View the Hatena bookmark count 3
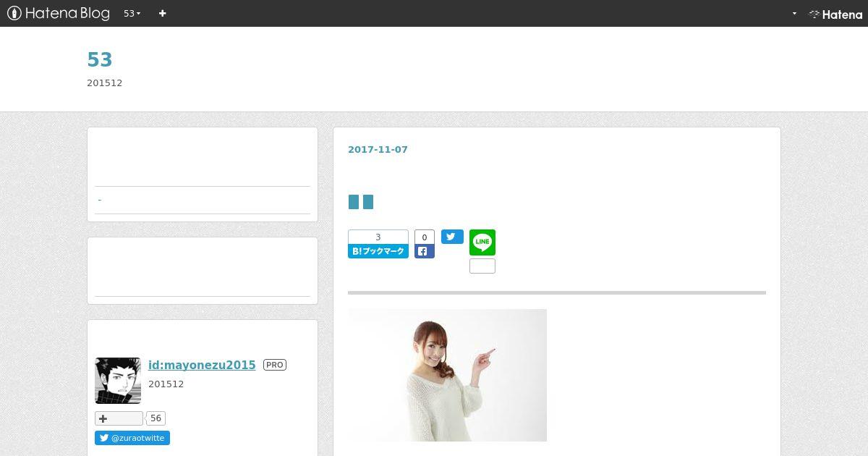The width and height of the screenshot is (868, 456). [x=378, y=237]
